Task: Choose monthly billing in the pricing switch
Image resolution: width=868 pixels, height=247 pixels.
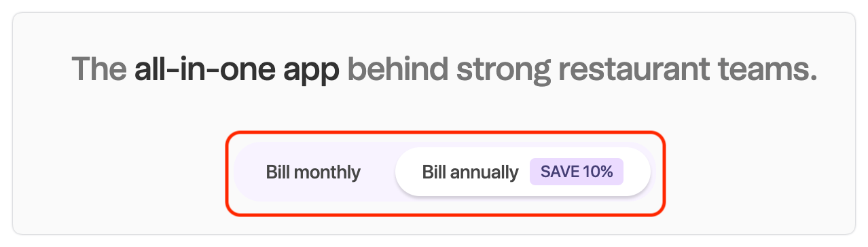Action: [x=313, y=172]
